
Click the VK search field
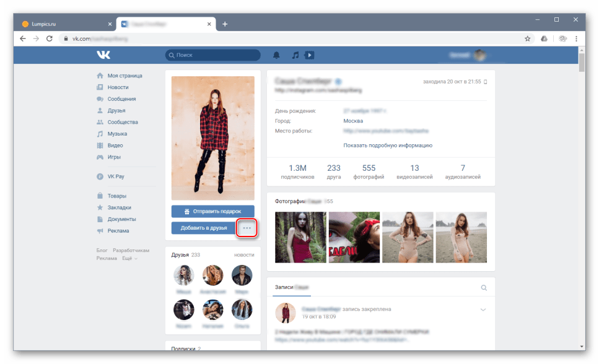point(213,55)
